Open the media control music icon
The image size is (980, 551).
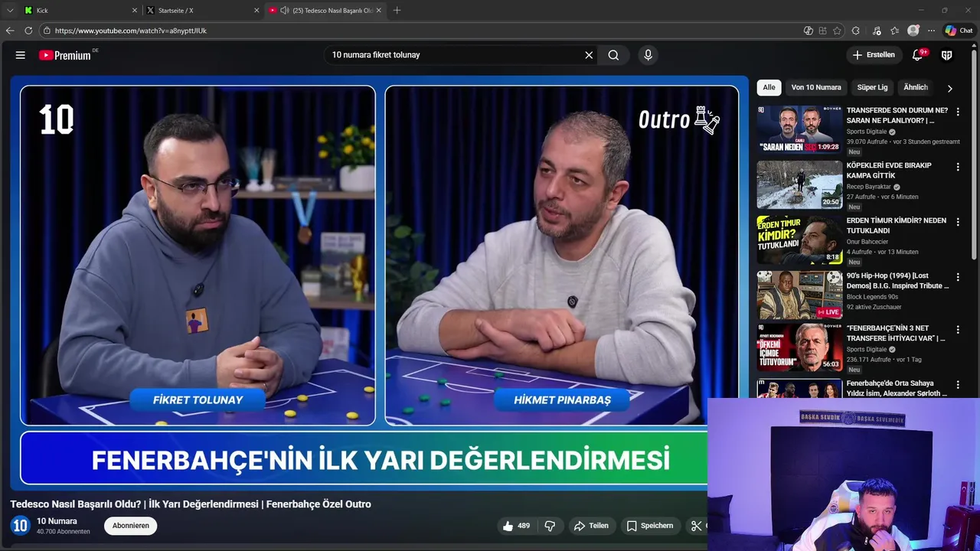tap(877, 31)
